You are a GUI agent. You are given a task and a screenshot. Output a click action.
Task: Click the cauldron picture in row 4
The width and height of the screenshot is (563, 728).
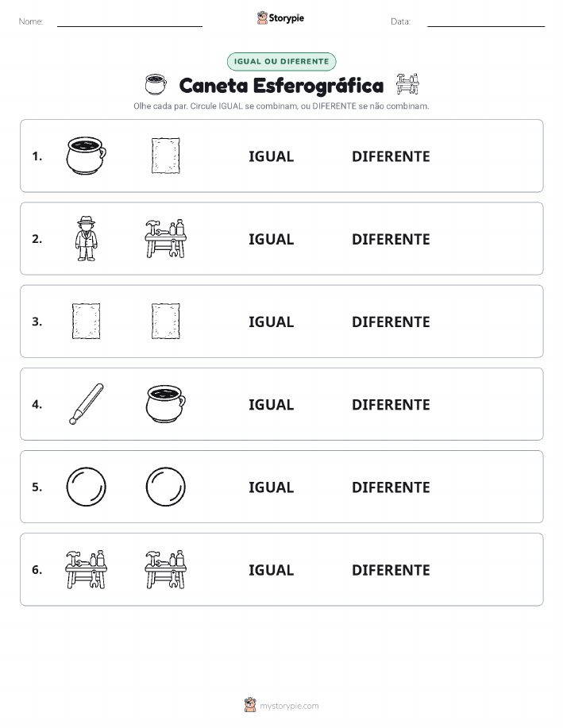coord(166,404)
